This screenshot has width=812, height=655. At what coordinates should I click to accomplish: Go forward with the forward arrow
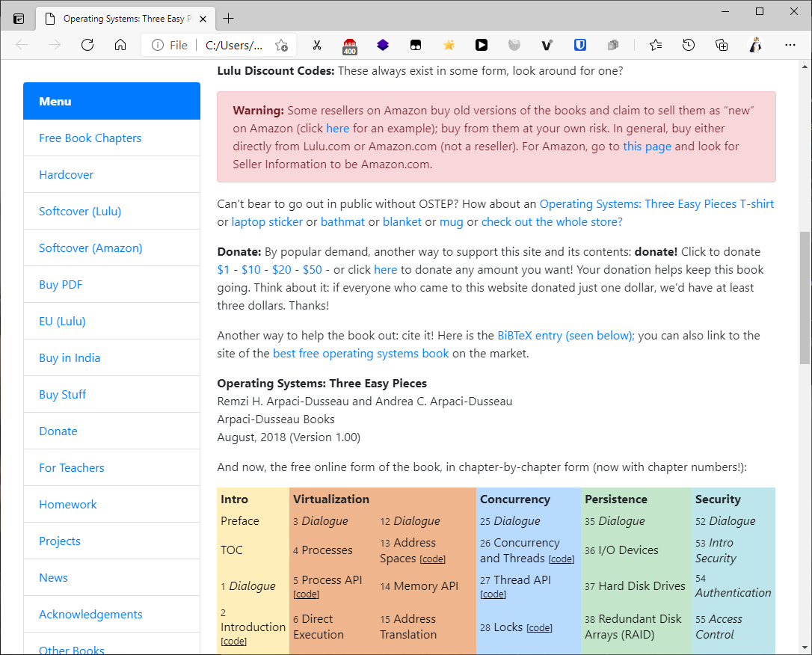click(55, 45)
